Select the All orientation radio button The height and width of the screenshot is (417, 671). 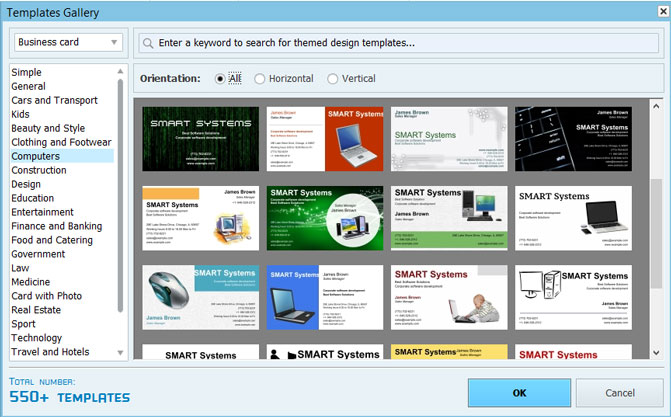tap(220, 79)
